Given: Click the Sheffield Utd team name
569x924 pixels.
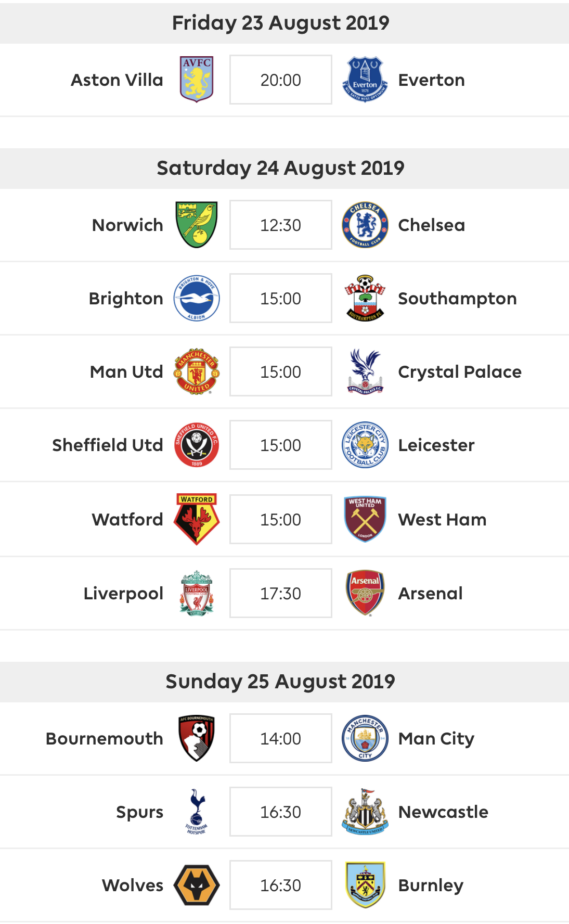Looking at the screenshot, I should point(108,445).
